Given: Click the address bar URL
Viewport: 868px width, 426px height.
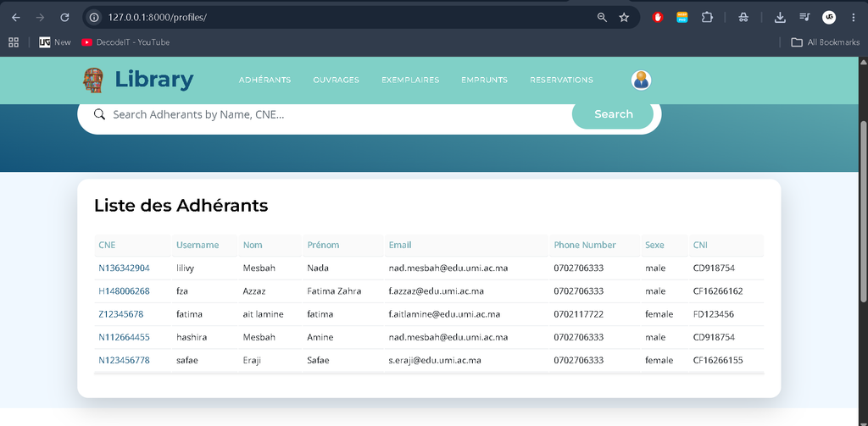Looking at the screenshot, I should pos(157,18).
